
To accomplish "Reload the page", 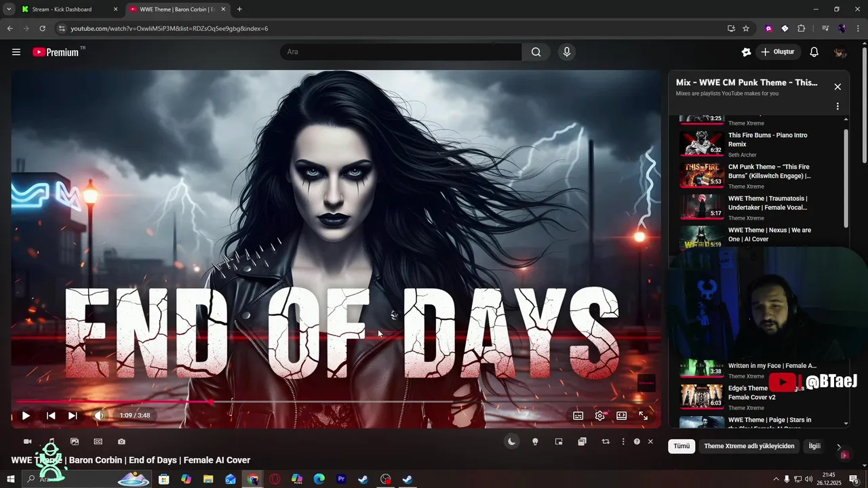I will pyautogui.click(x=42, y=28).
